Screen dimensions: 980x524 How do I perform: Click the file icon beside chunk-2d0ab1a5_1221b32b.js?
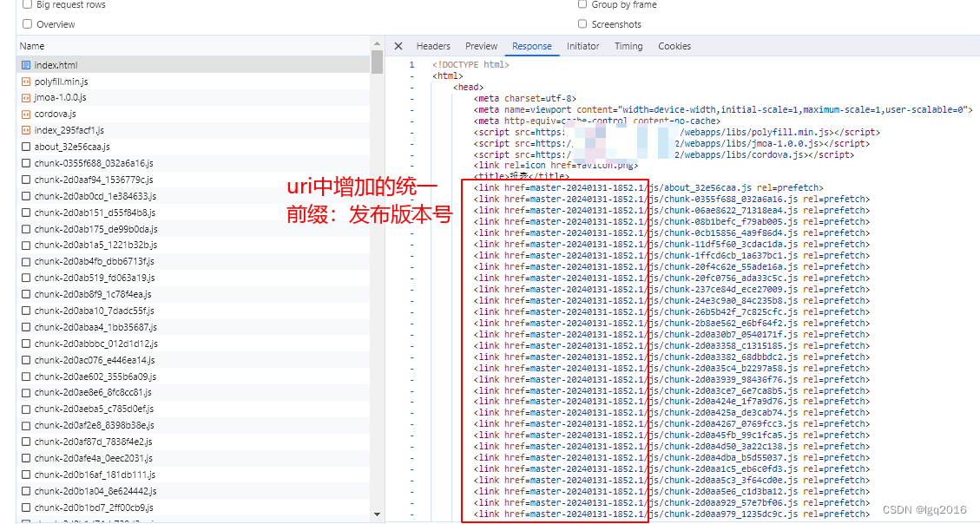tap(26, 246)
